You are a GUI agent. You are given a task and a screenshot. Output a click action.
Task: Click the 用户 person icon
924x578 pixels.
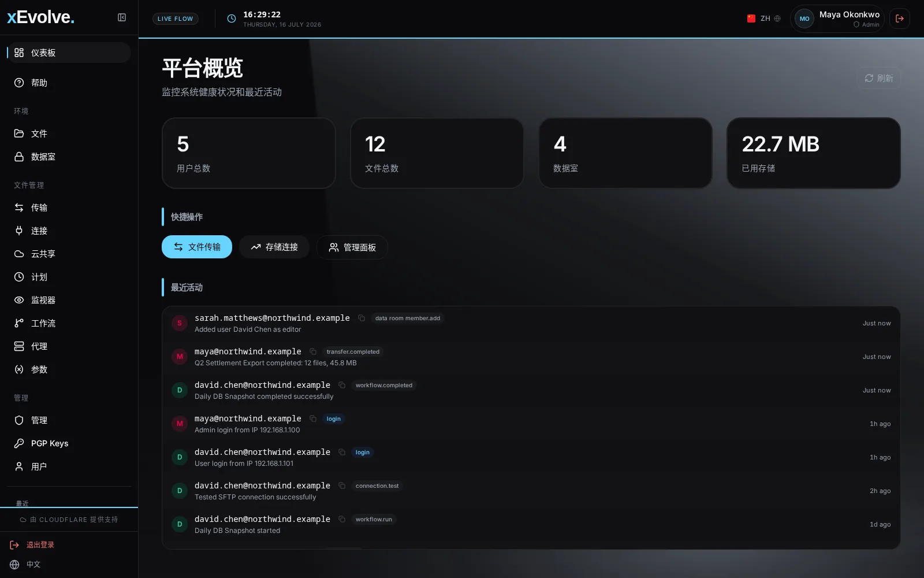point(19,466)
